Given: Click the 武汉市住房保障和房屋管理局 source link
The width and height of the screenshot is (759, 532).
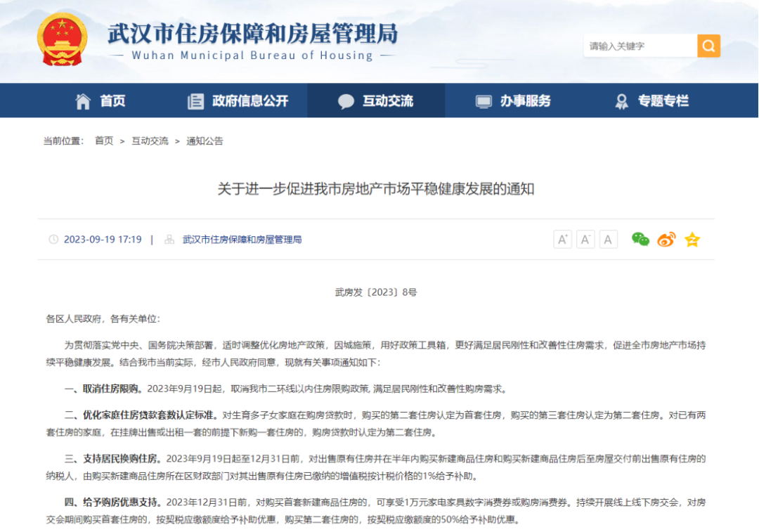Looking at the screenshot, I should (x=242, y=239).
